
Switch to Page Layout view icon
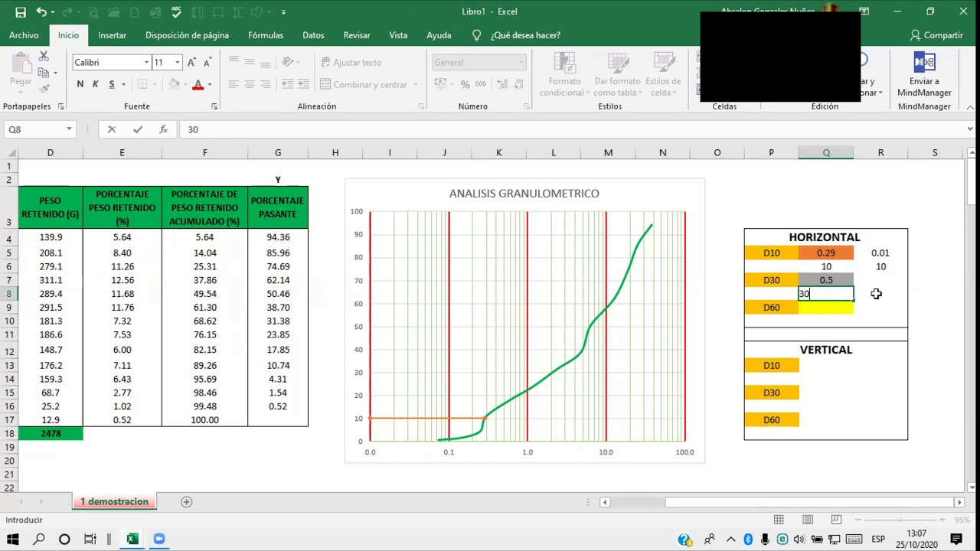point(808,520)
